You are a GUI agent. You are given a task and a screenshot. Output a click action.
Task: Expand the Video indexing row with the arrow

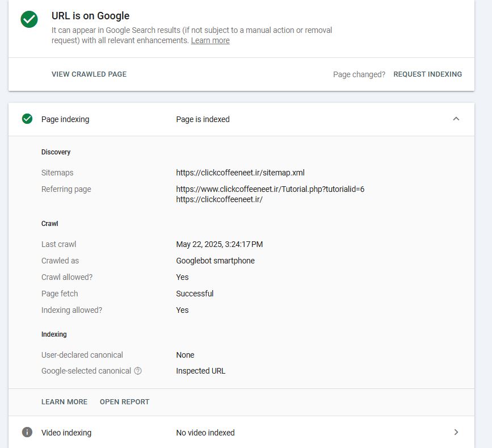[456, 432]
